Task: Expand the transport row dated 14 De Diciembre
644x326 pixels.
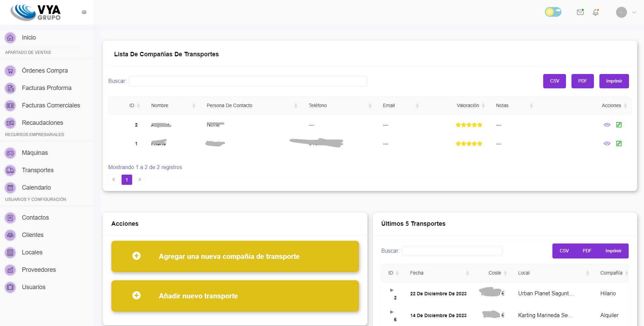Action: point(392,312)
